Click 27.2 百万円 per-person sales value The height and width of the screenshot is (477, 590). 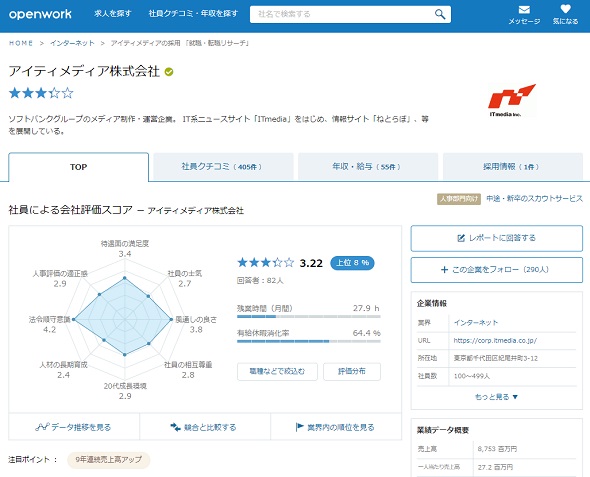pos(495,467)
